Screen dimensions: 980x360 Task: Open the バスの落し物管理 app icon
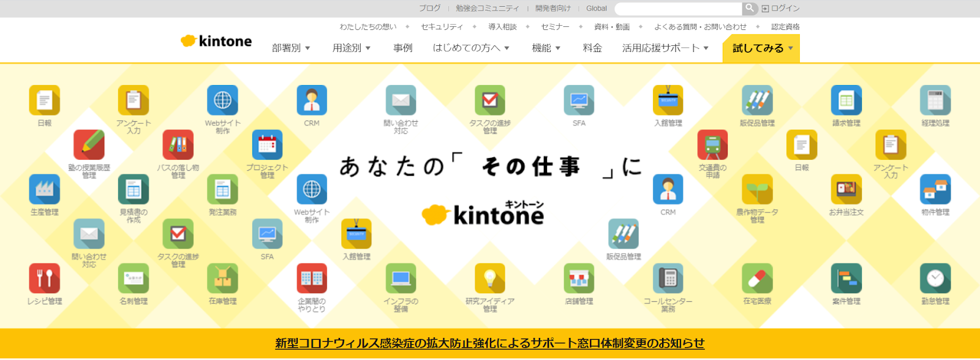click(178, 145)
